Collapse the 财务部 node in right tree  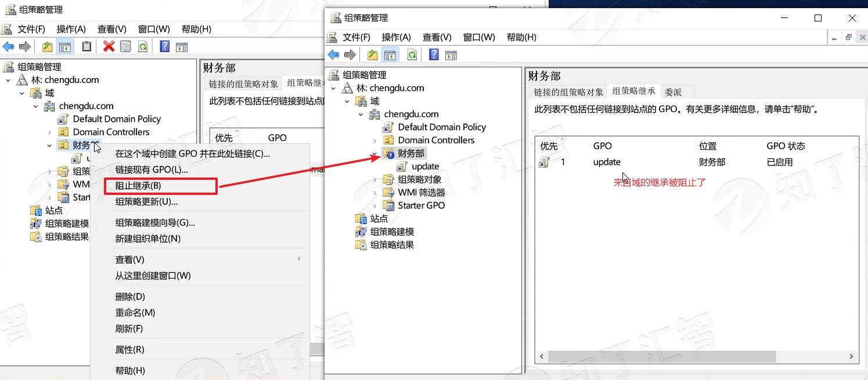click(x=374, y=153)
